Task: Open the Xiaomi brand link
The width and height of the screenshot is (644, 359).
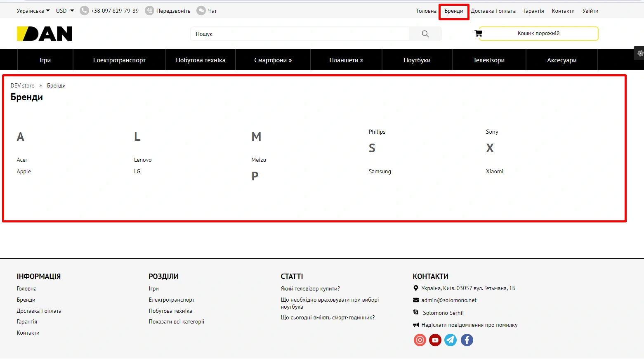Action: click(x=494, y=171)
